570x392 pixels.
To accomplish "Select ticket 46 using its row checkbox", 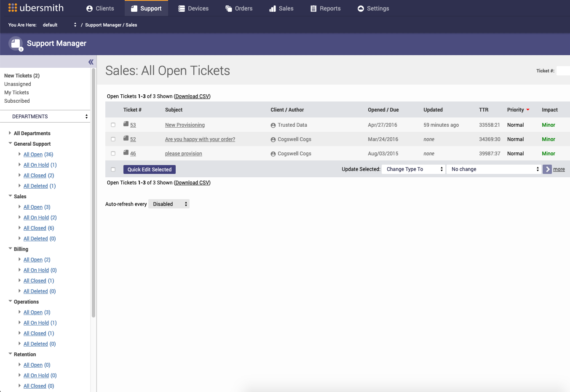I will 113,153.
